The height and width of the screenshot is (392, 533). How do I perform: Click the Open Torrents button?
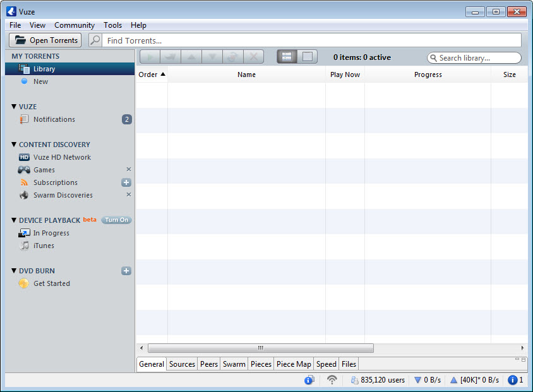(45, 40)
